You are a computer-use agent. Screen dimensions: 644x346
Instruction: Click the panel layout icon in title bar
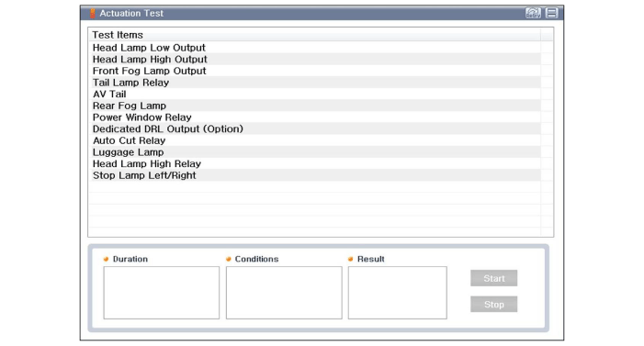click(x=551, y=13)
